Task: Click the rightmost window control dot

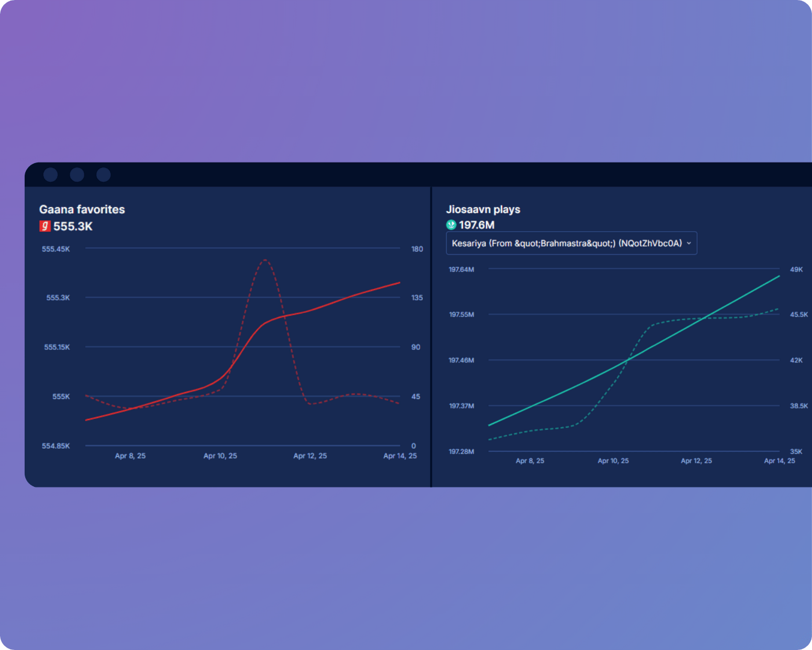Action: [103, 175]
